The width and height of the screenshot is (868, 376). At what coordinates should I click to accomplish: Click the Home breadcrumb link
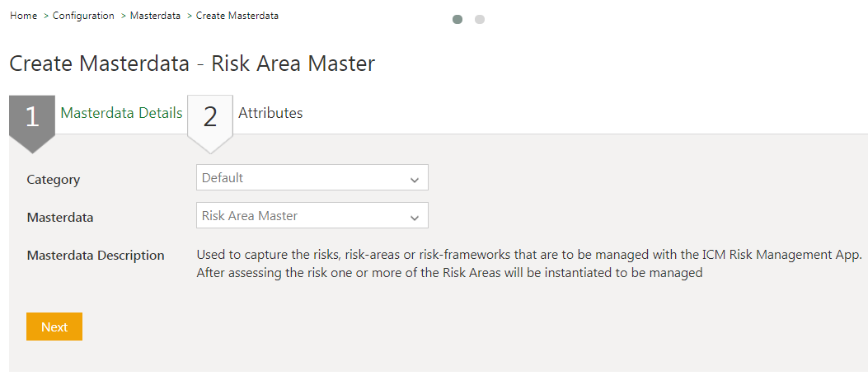[23, 16]
